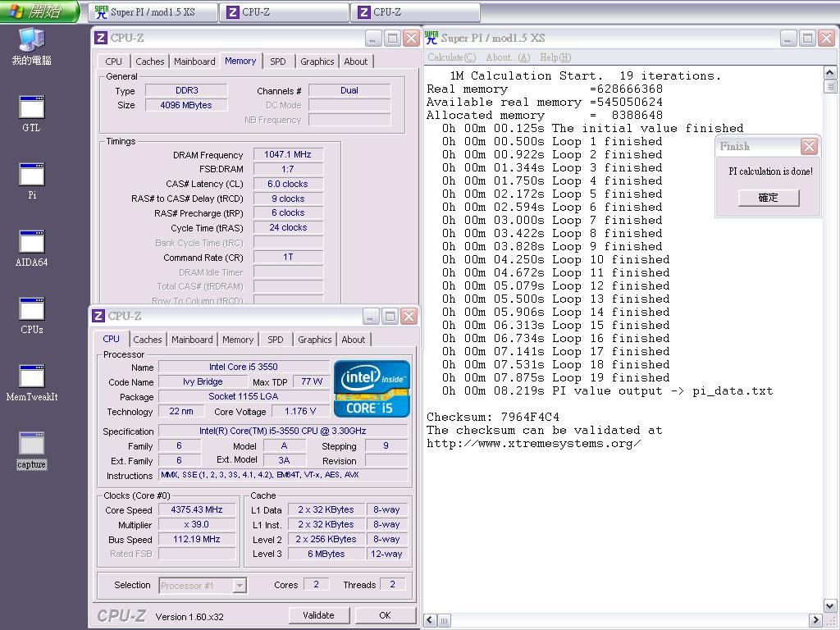The image size is (840, 630).
Task: Click the Core Voltage value 1.176 V
Action: pyautogui.click(x=300, y=412)
